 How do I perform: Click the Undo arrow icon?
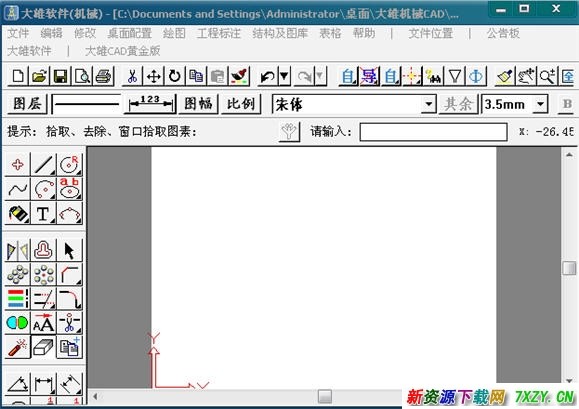[x=267, y=76]
